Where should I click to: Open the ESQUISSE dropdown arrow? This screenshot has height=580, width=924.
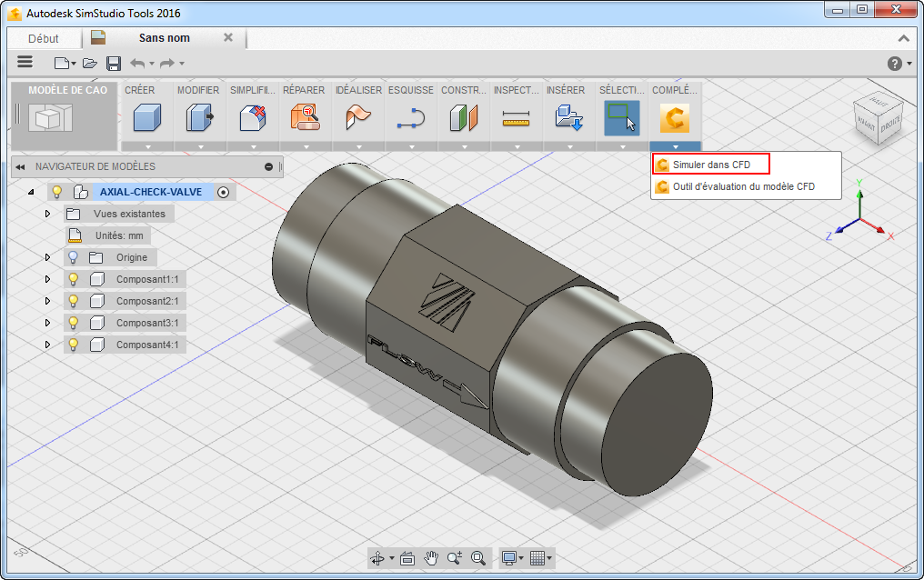coord(411,146)
